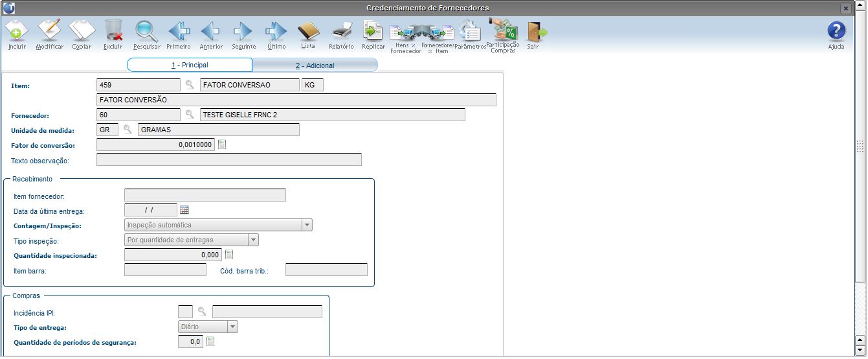
Task: Click the GRAMAS description field
Action: point(219,130)
